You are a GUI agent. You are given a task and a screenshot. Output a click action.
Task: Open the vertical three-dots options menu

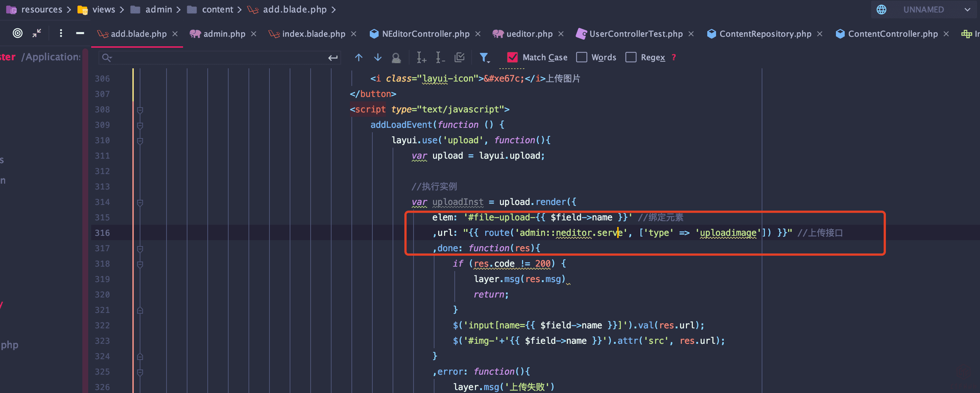click(61, 33)
